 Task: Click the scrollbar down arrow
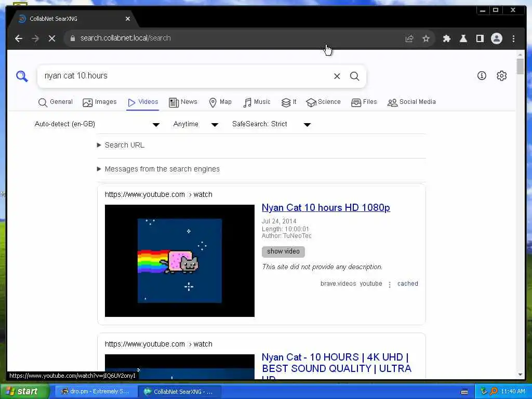pyautogui.click(x=520, y=375)
